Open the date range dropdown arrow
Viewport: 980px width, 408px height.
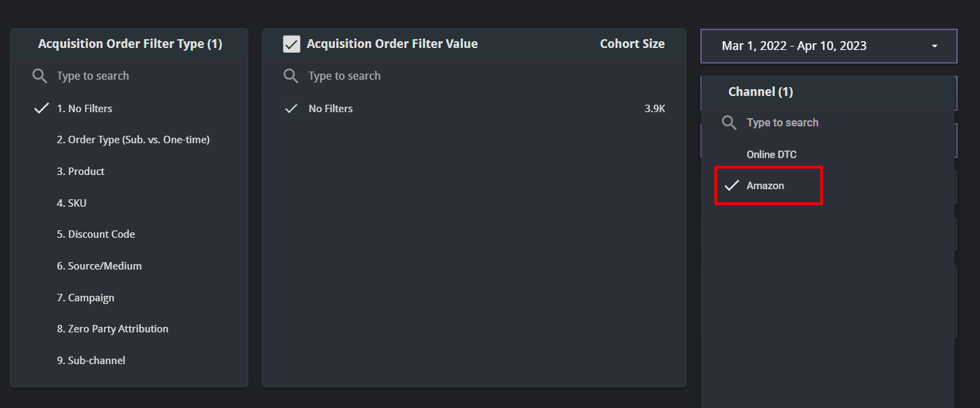934,46
